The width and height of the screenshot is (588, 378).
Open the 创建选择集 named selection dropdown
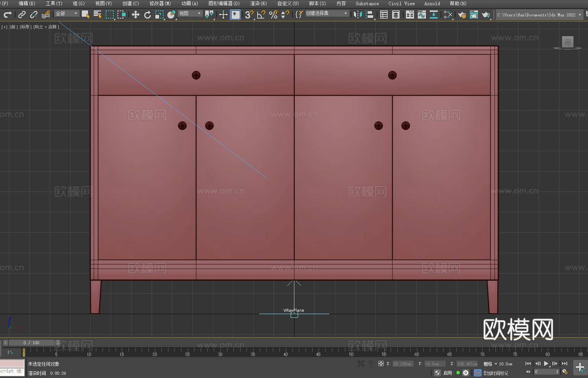tap(327, 13)
